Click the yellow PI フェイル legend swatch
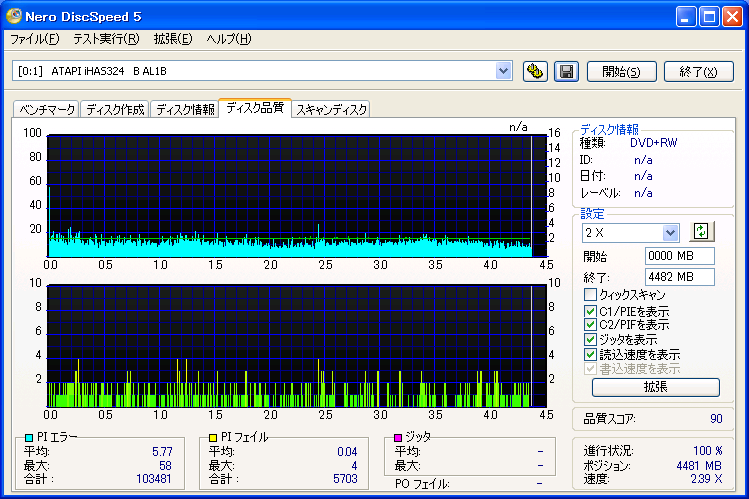 coord(213,437)
